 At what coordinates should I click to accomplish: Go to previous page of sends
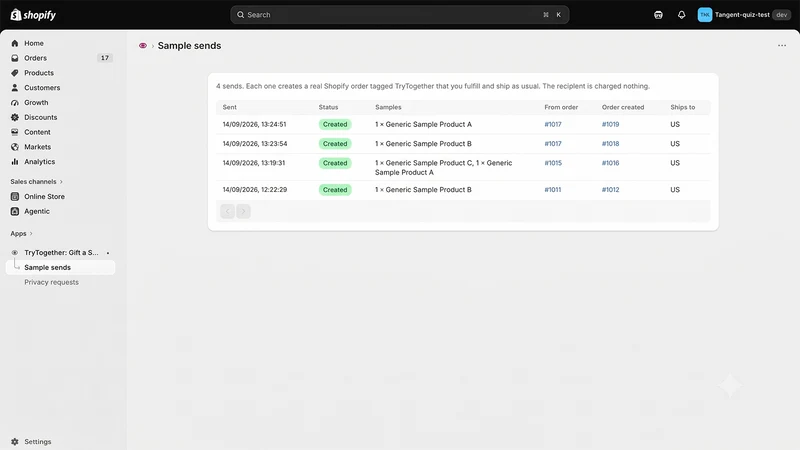[228, 211]
